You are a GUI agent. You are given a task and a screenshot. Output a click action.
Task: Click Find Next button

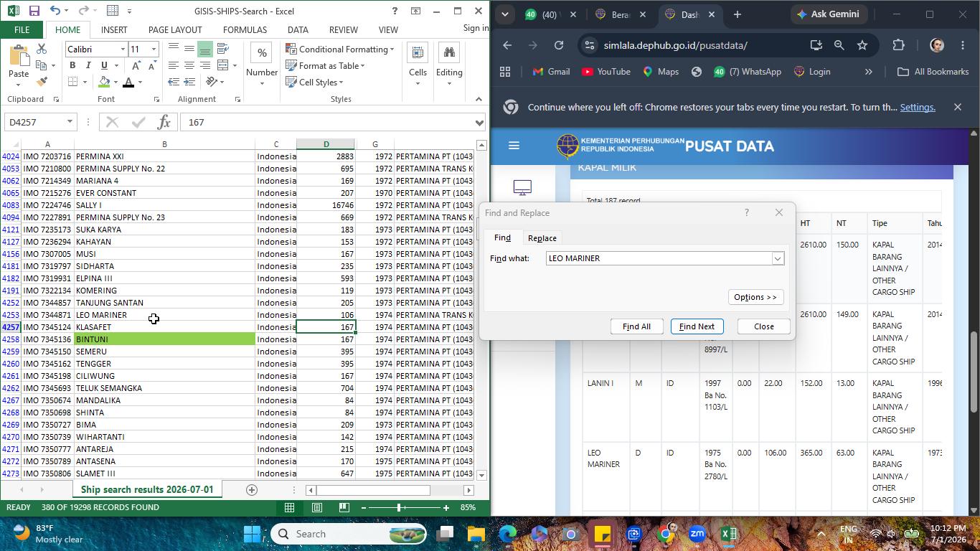697,326
